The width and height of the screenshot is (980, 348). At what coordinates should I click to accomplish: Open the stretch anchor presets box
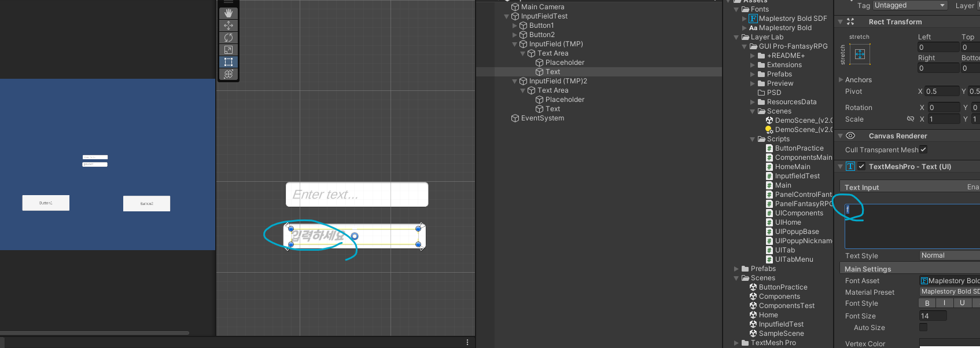(x=860, y=54)
